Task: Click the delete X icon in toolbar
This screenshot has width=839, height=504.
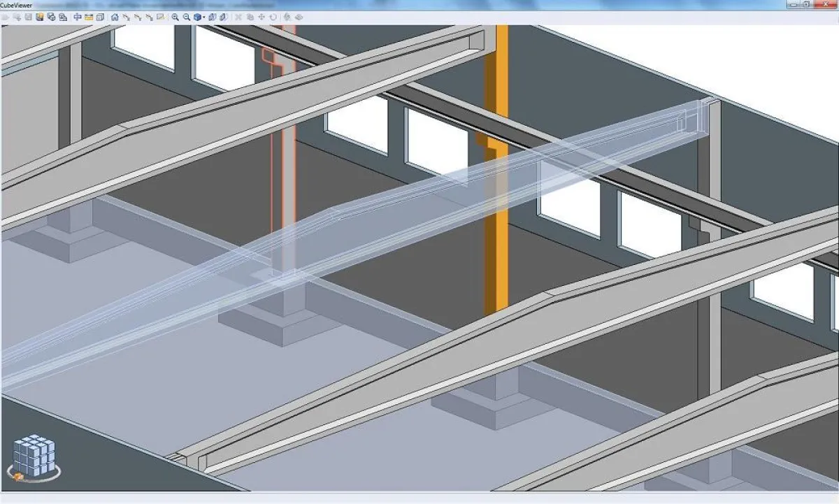Action: coord(238,17)
